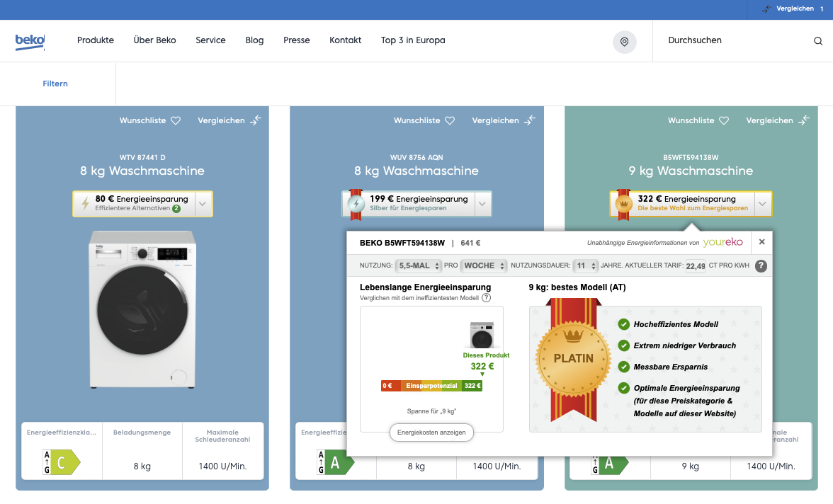Open the 9 kg Waschmaschine B5WFT594138W title
833x504 pixels.
click(x=691, y=171)
